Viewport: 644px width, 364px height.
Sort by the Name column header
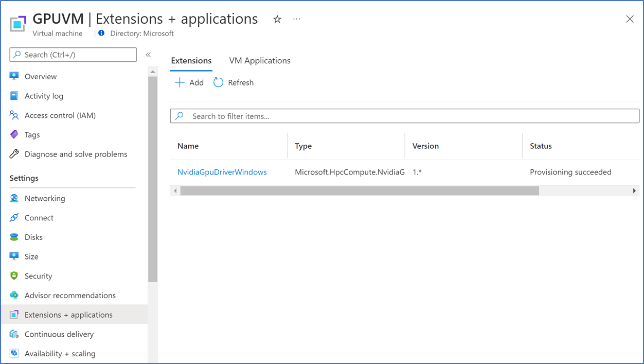(188, 146)
